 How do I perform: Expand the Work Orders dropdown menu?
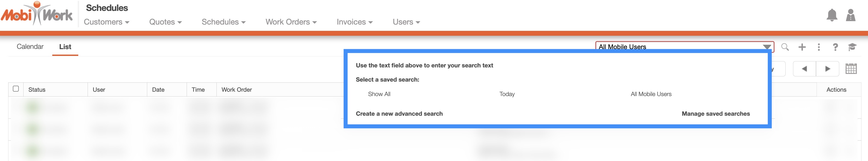pyautogui.click(x=291, y=22)
